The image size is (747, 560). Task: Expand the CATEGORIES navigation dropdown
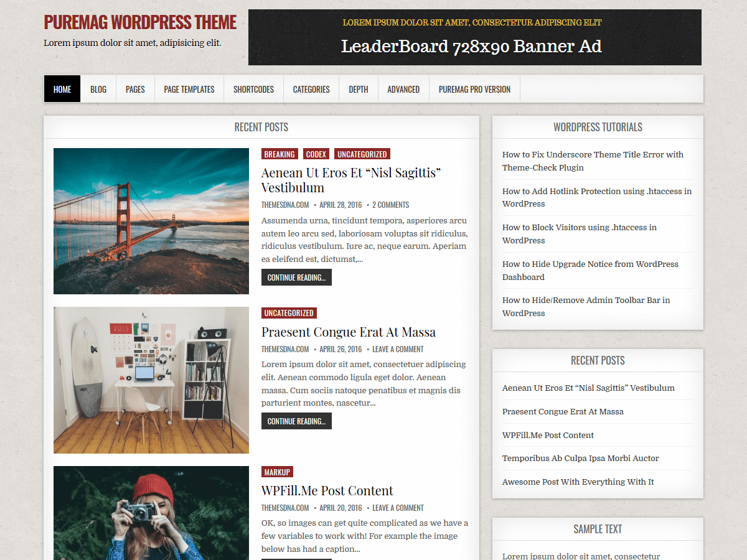311,89
